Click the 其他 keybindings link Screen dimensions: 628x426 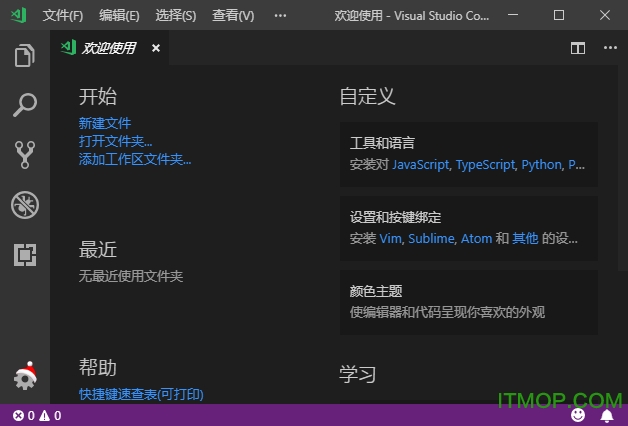[525, 239]
